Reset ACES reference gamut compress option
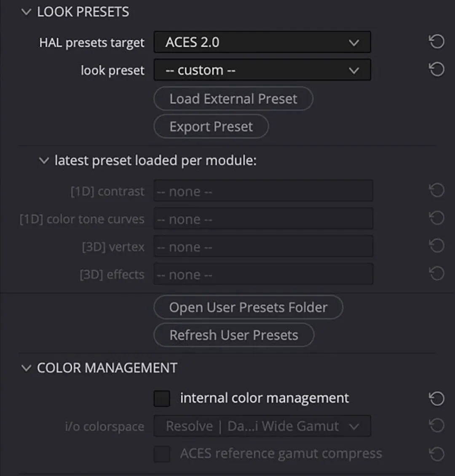This screenshot has width=455, height=476. (x=436, y=454)
